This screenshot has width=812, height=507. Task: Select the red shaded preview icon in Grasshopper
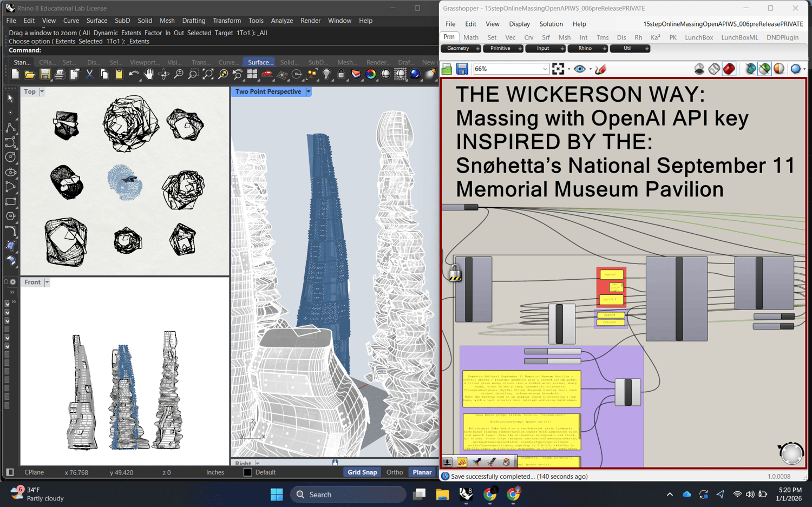coord(729,69)
